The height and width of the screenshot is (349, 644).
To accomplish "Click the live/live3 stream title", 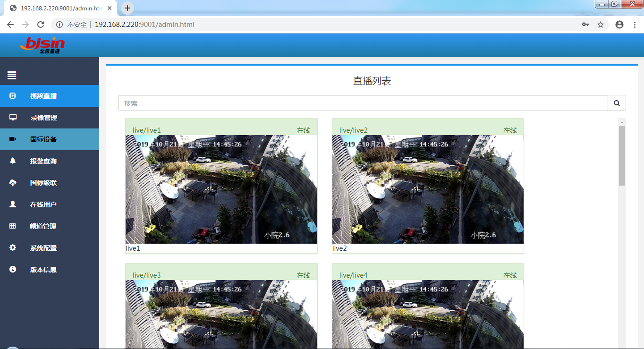I will point(147,275).
